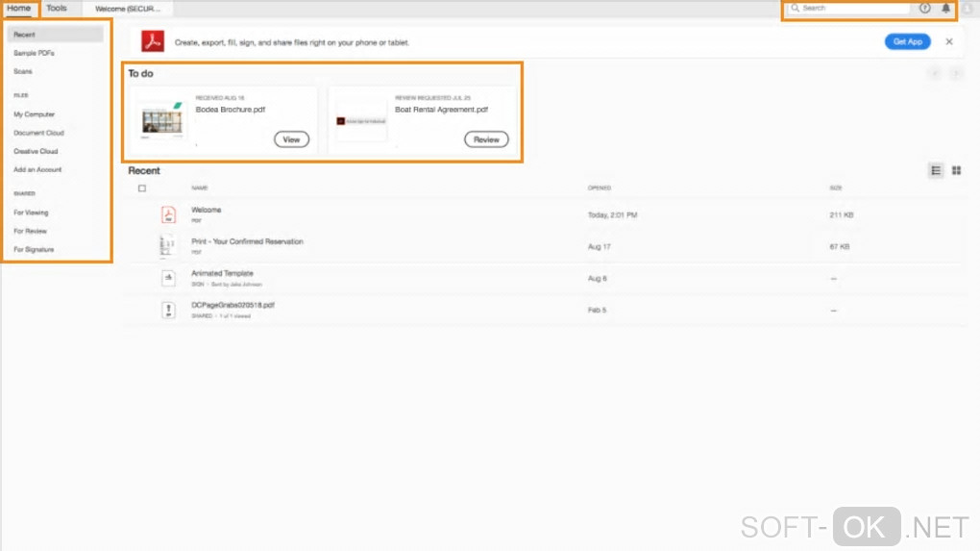Open DCPageGrabs020518.pdf file name

coord(233,305)
